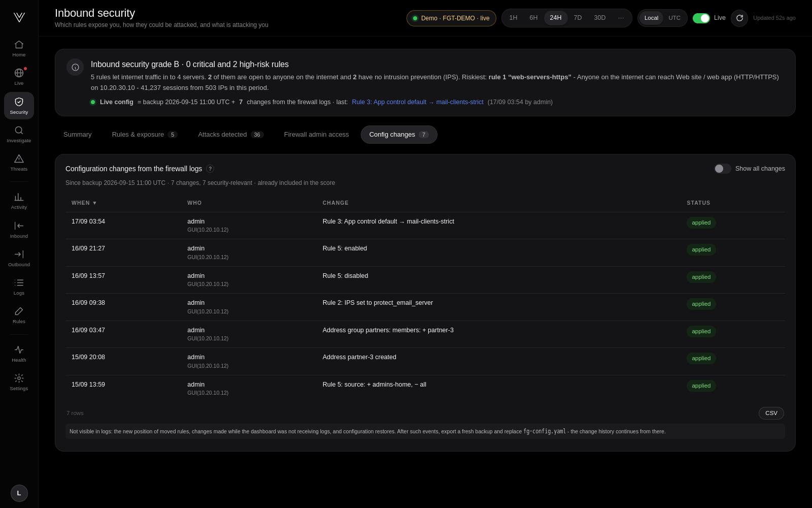Open the Rules & exposure tab
The image size is (812, 508).
click(145, 135)
